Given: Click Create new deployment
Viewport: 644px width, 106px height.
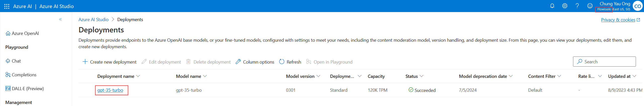Looking at the screenshot, I should [109, 62].
